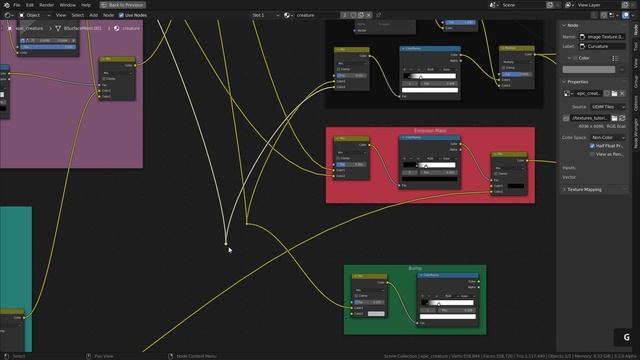The image size is (640, 360).
Task: Click the open image folder icon
Action: tap(614, 93)
